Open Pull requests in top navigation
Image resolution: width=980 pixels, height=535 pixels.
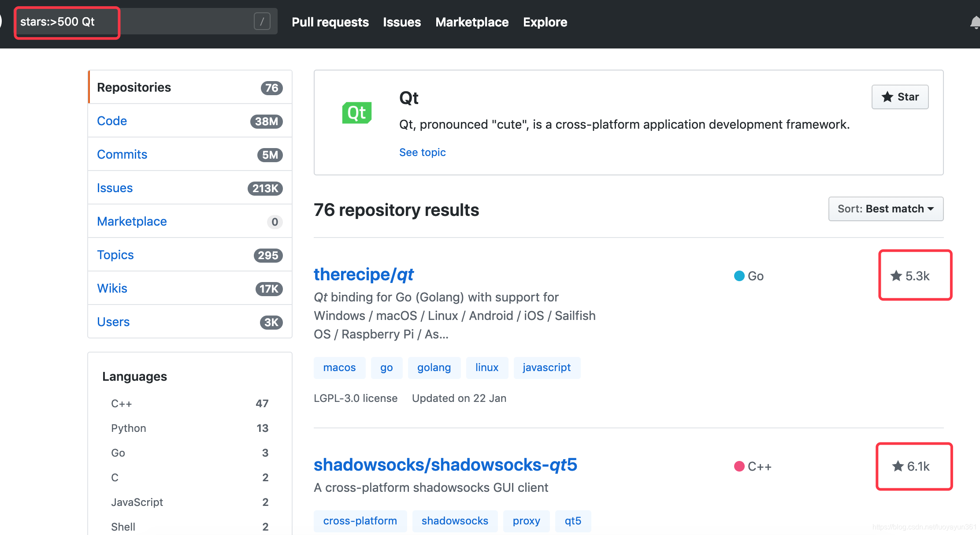pos(330,22)
